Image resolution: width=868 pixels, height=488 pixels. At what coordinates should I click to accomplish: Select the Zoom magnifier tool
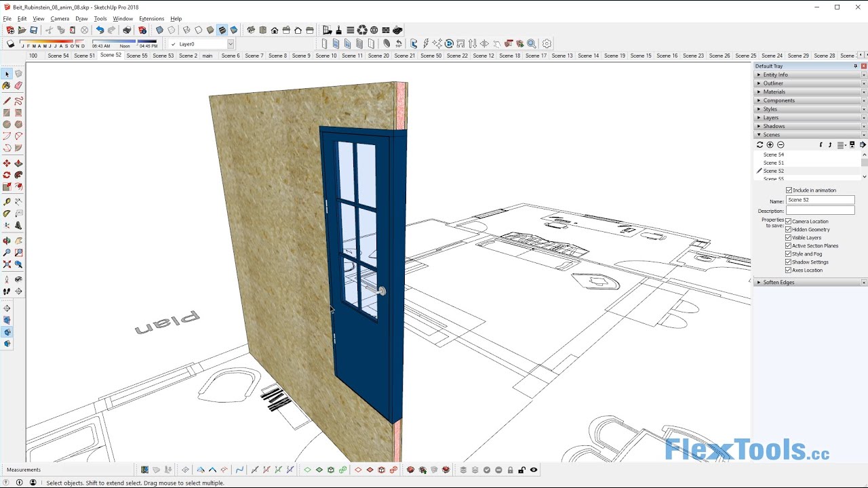point(7,252)
